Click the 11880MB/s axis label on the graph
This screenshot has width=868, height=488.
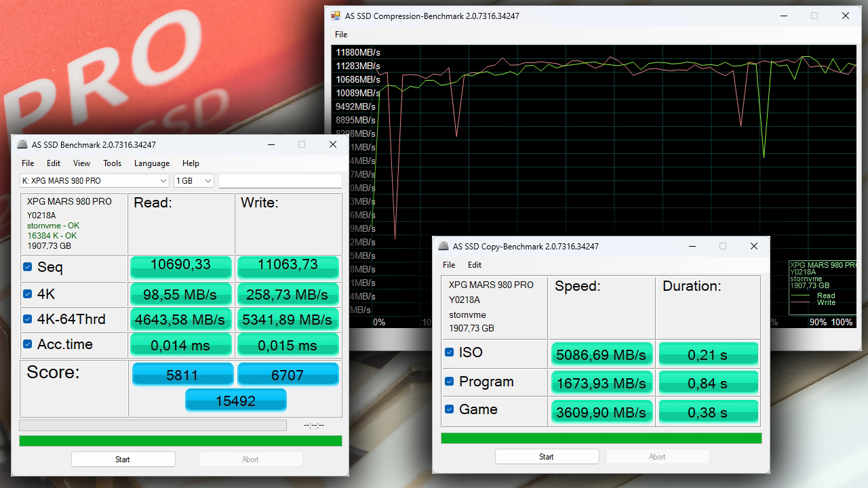[357, 52]
